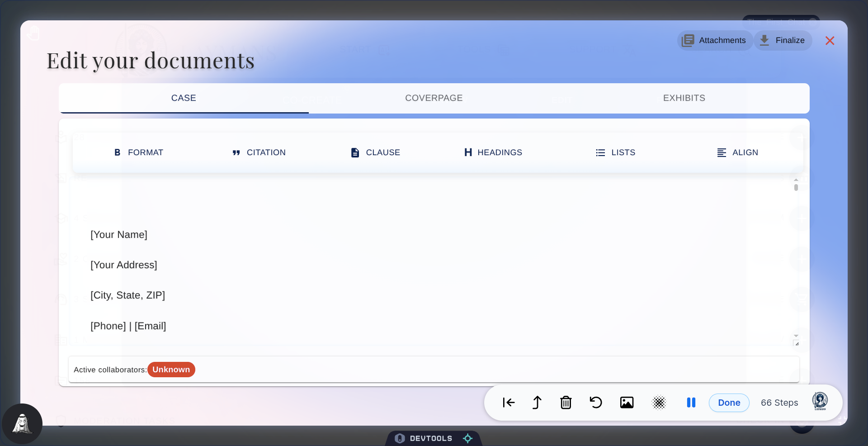The height and width of the screenshot is (446, 868).
Task: Click the logo icon beside 66 Steps
Action: (820, 401)
